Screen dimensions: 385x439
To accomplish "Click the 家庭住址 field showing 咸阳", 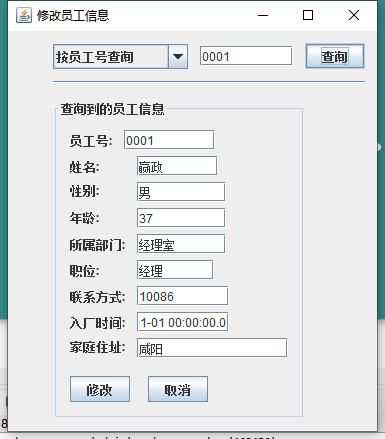I will 212,348.
